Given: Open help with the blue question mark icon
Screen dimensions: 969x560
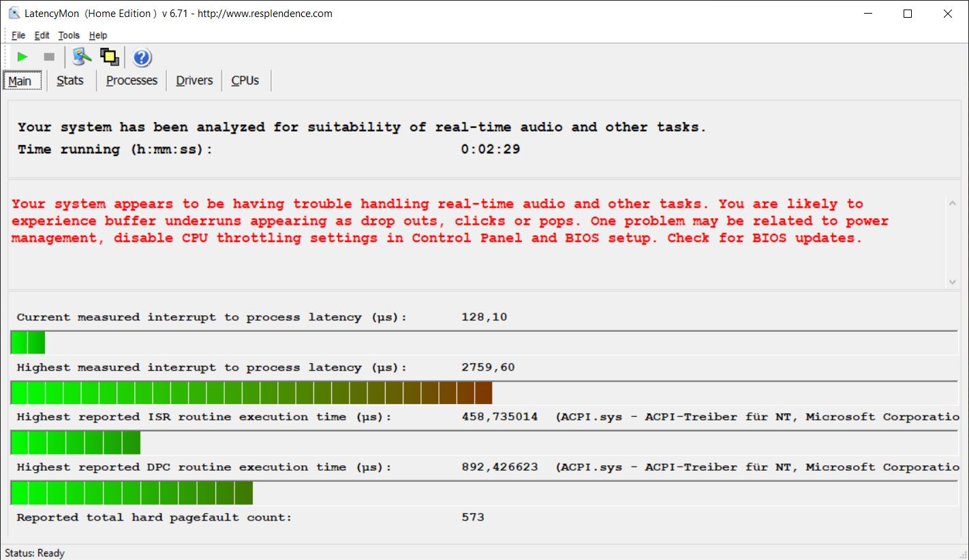Looking at the screenshot, I should (x=142, y=57).
